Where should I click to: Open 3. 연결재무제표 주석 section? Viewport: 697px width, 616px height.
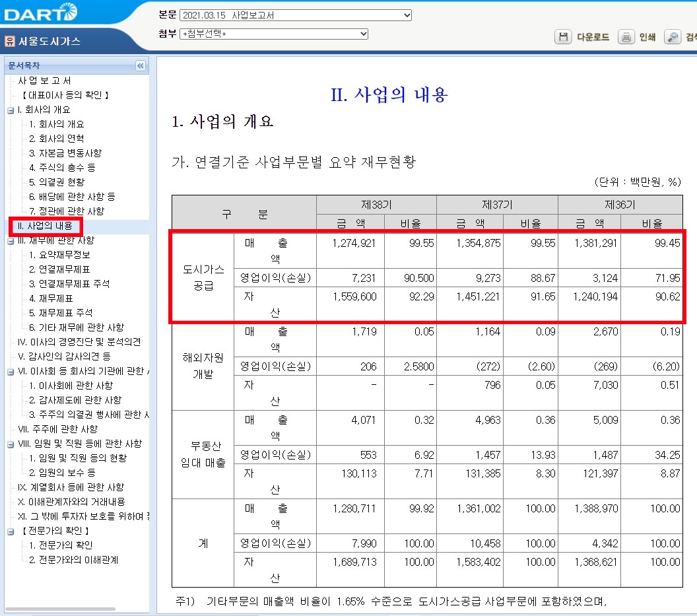click(69, 283)
